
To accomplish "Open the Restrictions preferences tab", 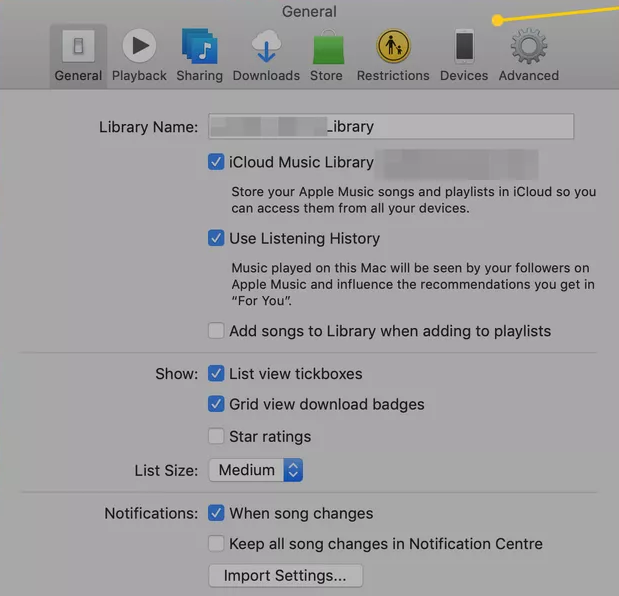I will click(393, 56).
